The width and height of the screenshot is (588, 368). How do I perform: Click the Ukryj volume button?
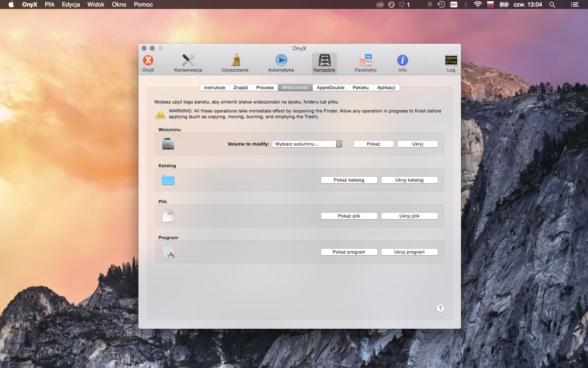pos(418,144)
